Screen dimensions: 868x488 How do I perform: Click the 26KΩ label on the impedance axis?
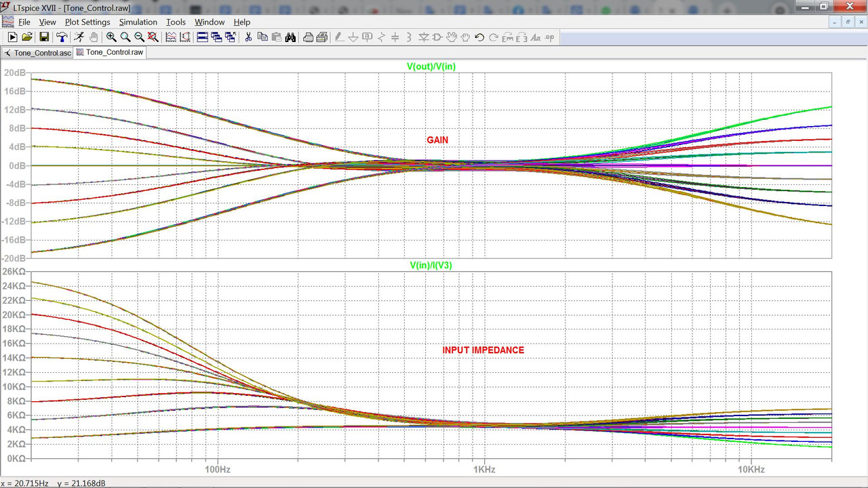tap(15, 272)
